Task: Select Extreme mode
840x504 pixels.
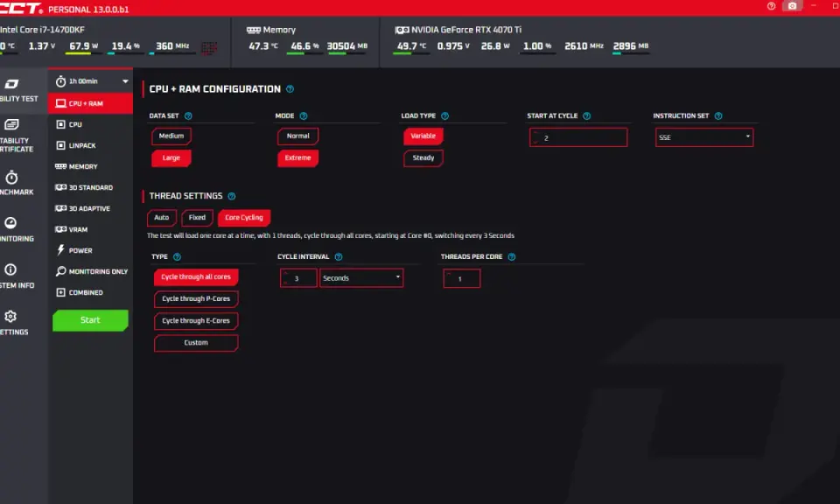Action: coord(297,158)
